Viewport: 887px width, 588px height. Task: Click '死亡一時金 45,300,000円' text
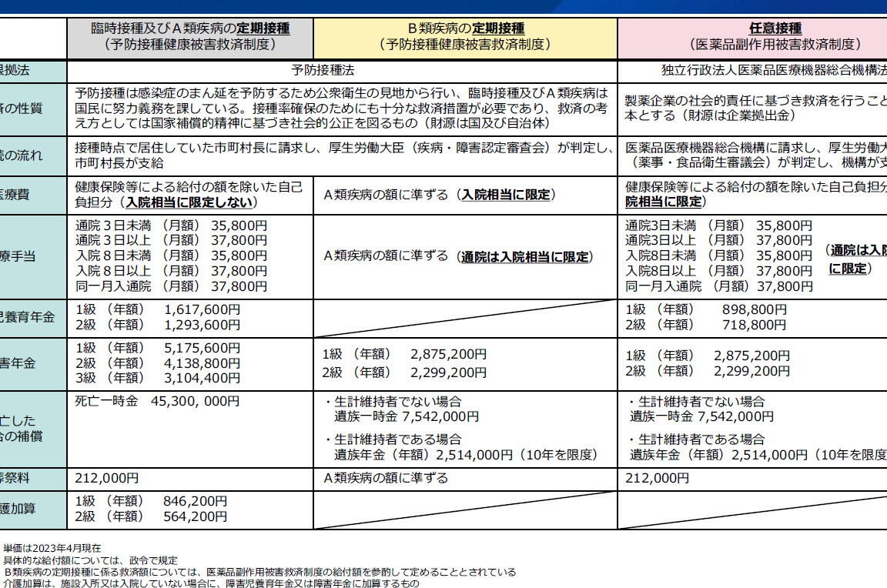tap(157, 401)
